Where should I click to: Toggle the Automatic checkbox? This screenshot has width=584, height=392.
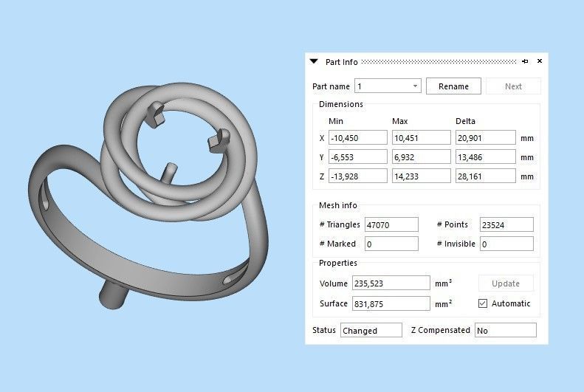tap(482, 303)
